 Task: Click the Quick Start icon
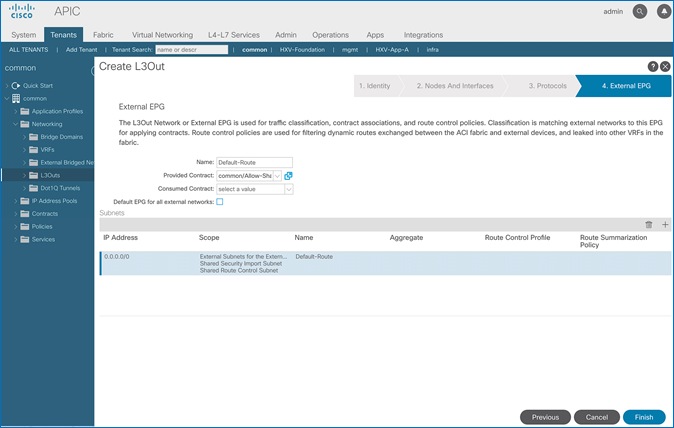coord(16,86)
